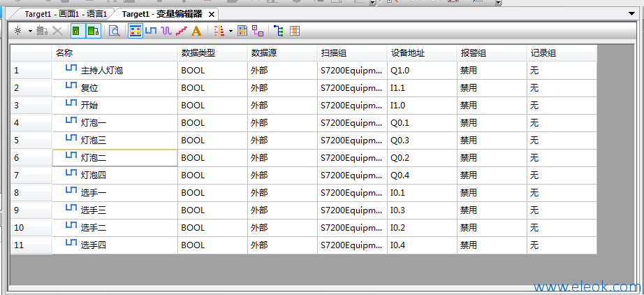Click square-wave icon beside 灯泡四
Image resolution: width=644 pixels, height=295 pixels.
[x=71, y=173]
